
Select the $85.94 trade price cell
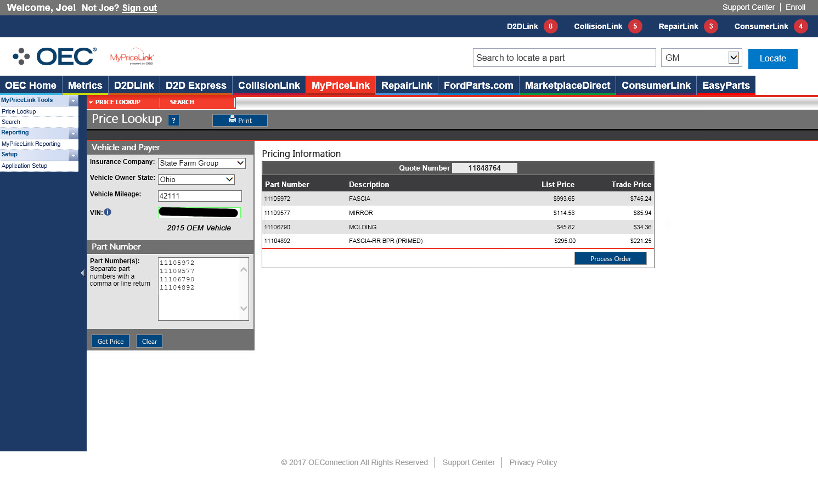pos(642,213)
